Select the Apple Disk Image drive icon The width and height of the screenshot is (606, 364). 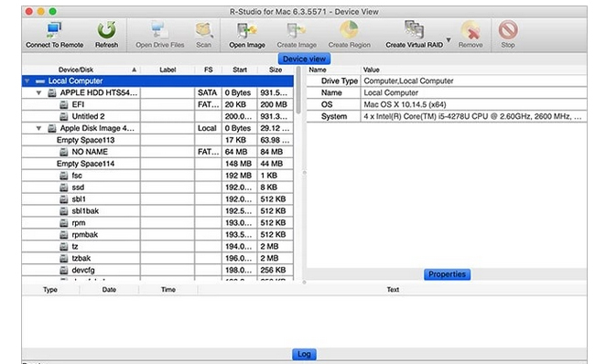[x=52, y=128]
